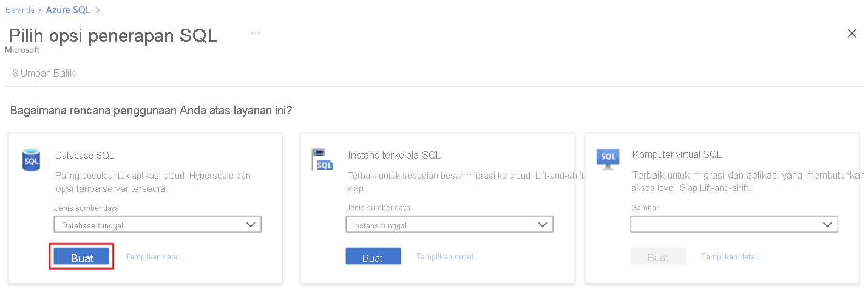Click the Microsoft subtitle text
The height and width of the screenshot is (291, 868).
click(x=22, y=50)
